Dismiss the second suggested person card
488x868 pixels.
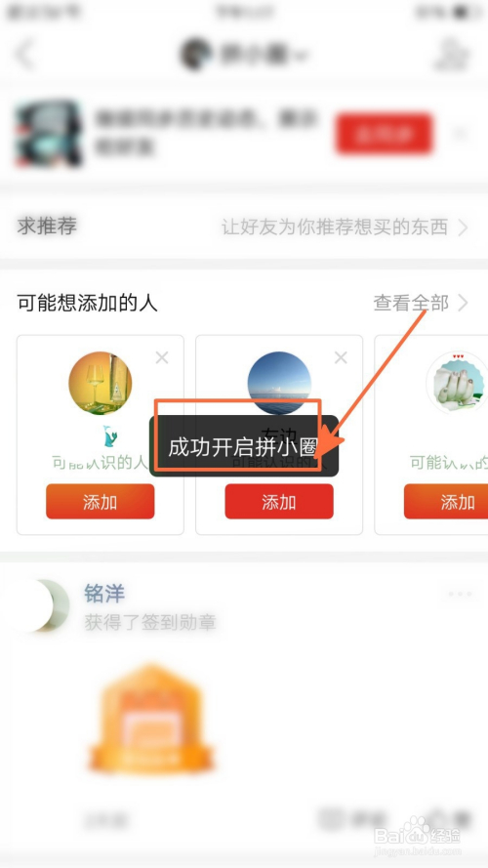click(341, 357)
